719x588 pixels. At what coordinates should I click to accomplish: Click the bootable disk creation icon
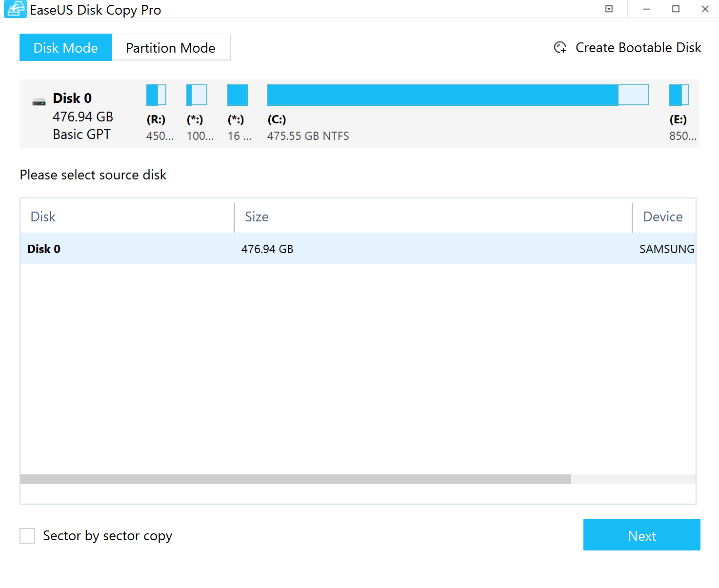point(560,47)
